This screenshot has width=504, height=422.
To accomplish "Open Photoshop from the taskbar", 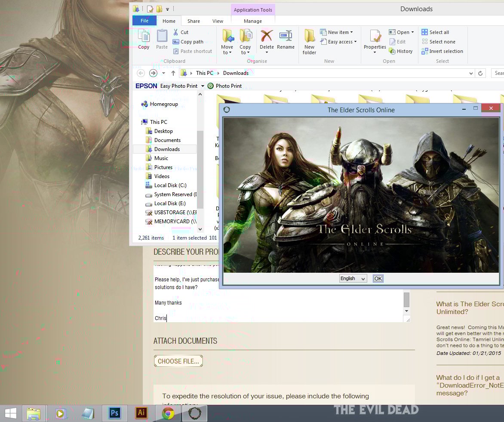I will coord(114,413).
